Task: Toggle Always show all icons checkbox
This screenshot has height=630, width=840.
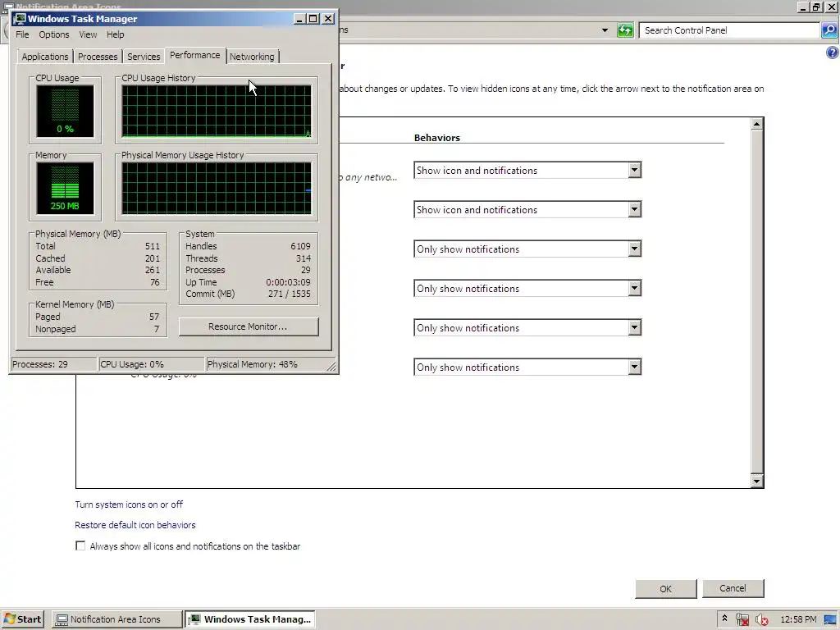Action: [80, 546]
